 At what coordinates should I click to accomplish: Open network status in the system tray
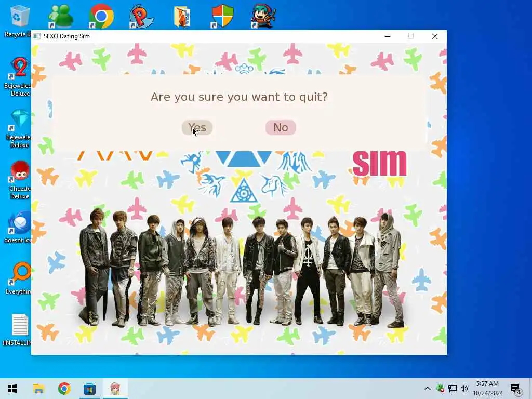(x=453, y=389)
